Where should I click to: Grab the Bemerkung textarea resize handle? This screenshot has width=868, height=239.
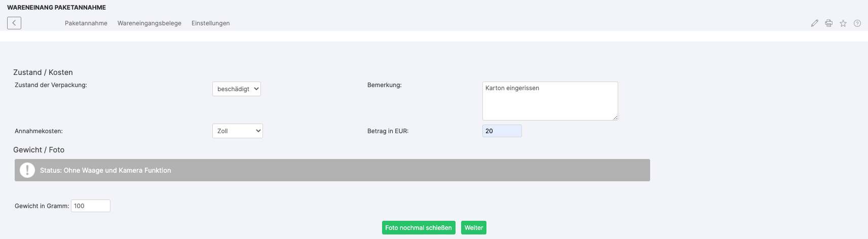[x=615, y=117]
